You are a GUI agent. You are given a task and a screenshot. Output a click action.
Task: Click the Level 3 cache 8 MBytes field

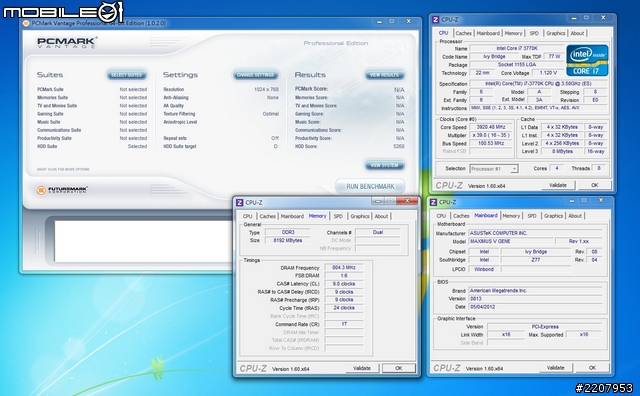[x=562, y=151]
